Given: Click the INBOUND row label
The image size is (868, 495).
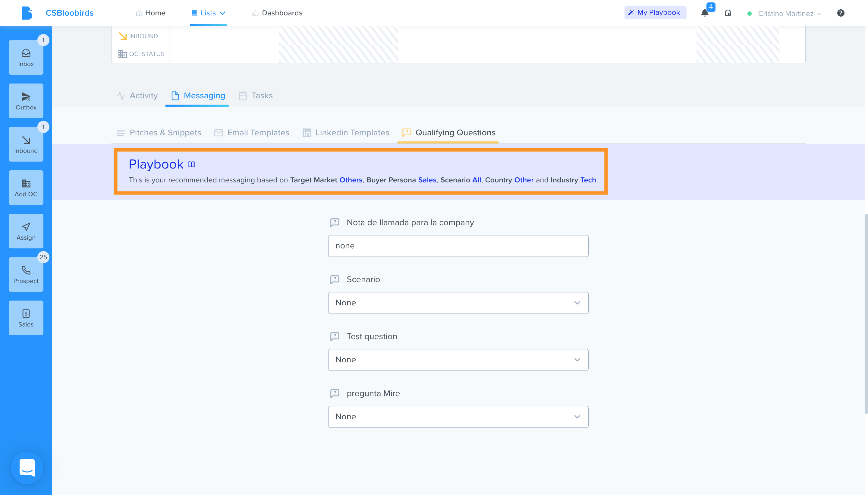Looking at the screenshot, I should (x=143, y=36).
